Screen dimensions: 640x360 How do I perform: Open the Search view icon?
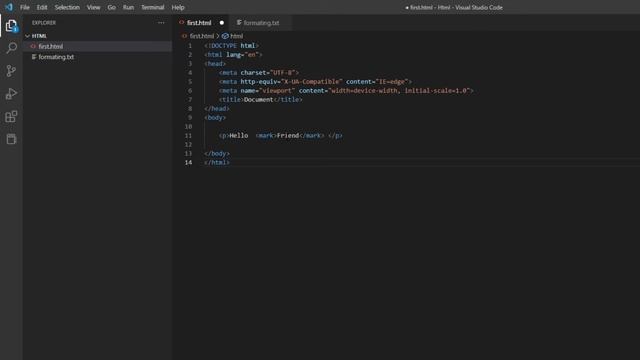click(11, 48)
